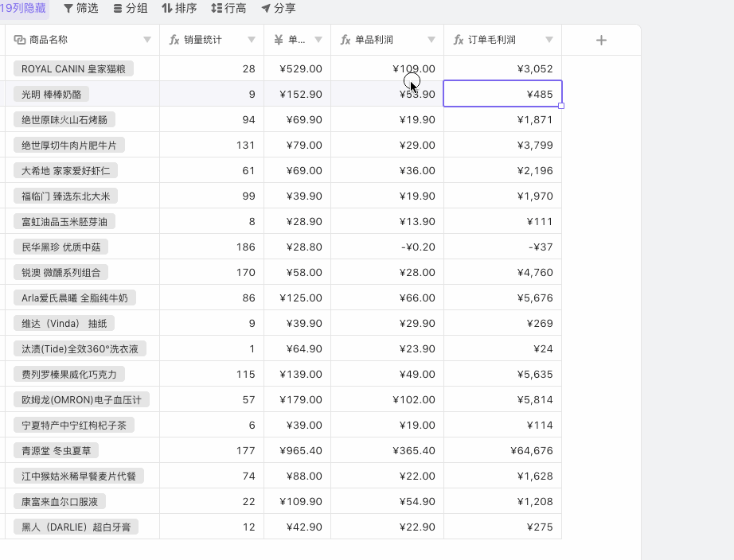Select the ¥64,676 gross profit cell

pos(502,451)
